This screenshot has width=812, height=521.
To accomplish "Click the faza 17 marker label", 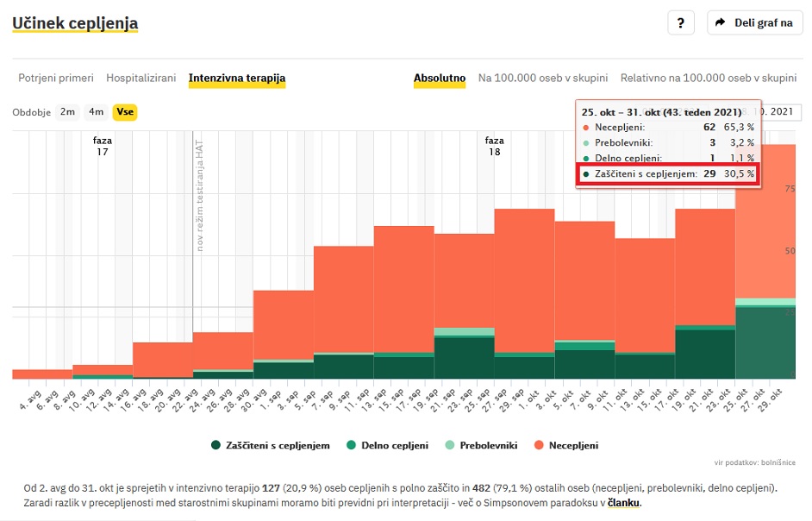I will click(103, 146).
